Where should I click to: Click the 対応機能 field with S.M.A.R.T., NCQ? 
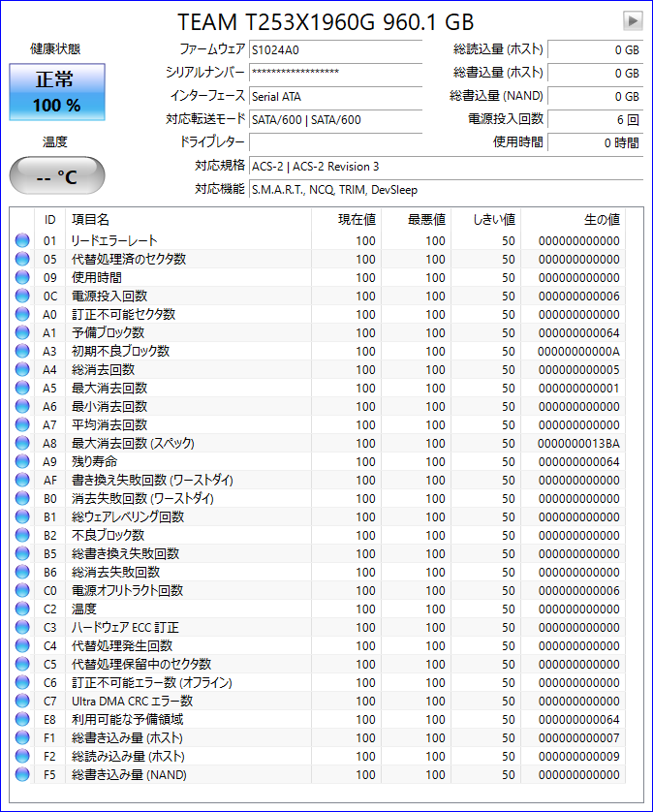tap(446, 190)
